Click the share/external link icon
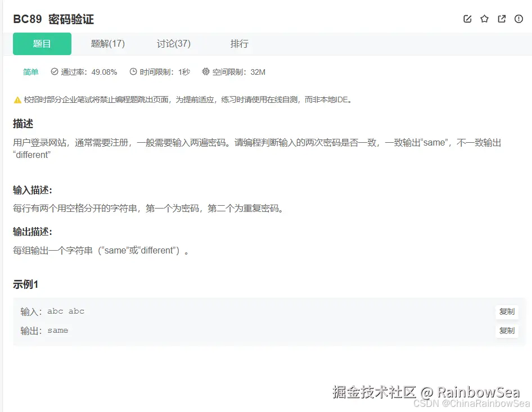The image size is (532, 412). click(x=501, y=19)
